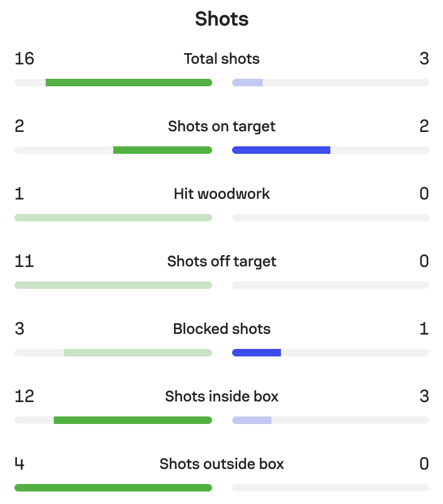Select the Shots inside box label

pyautogui.click(x=221, y=396)
